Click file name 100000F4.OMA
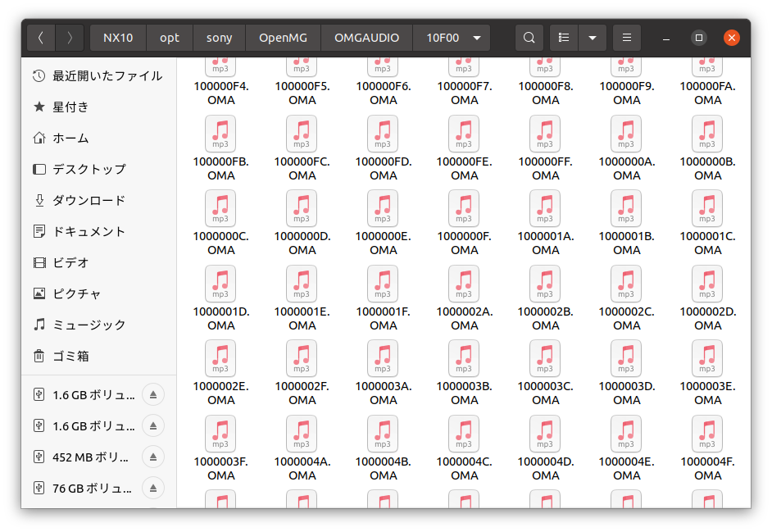The image size is (772, 532). 221,93
